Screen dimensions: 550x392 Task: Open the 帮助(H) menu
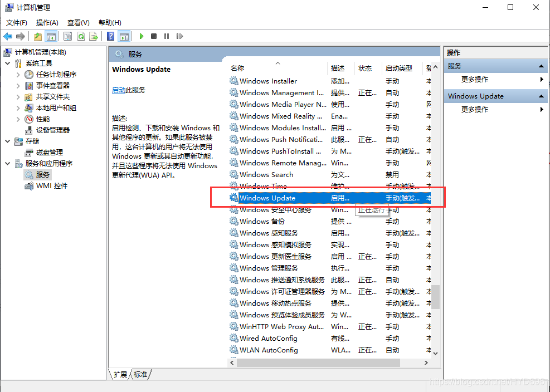110,23
